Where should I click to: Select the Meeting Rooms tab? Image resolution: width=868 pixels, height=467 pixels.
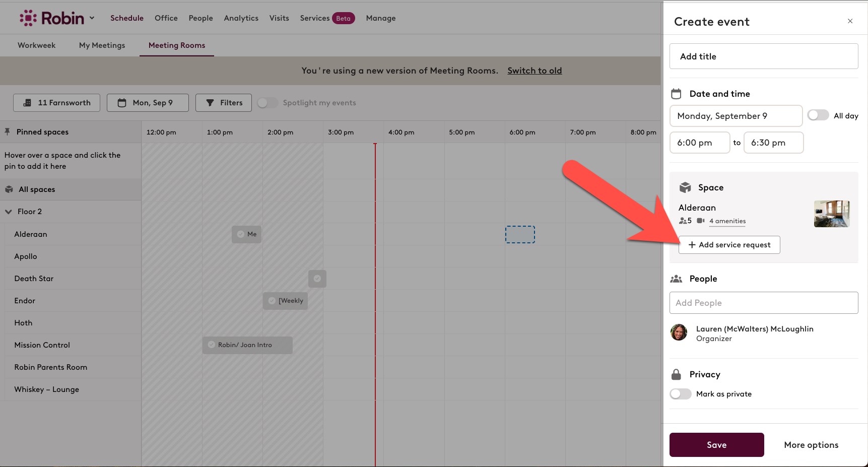click(x=177, y=45)
